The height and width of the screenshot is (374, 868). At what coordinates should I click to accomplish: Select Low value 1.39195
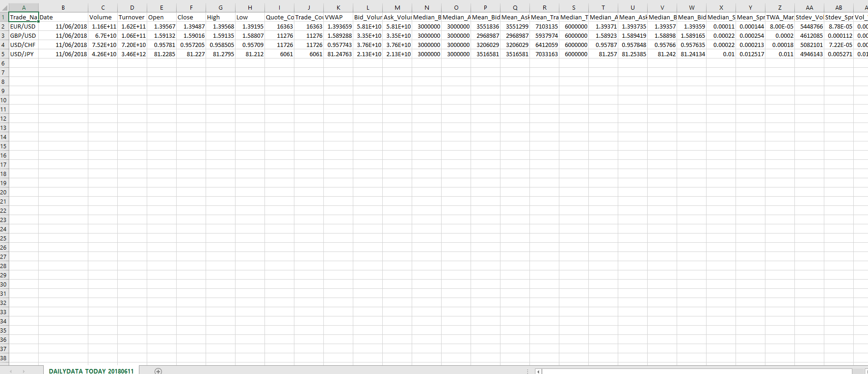coord(250,26)
